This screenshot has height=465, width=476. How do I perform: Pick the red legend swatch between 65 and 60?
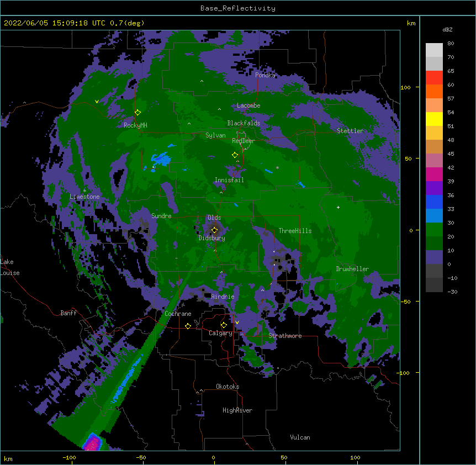[x=434, y=78]
